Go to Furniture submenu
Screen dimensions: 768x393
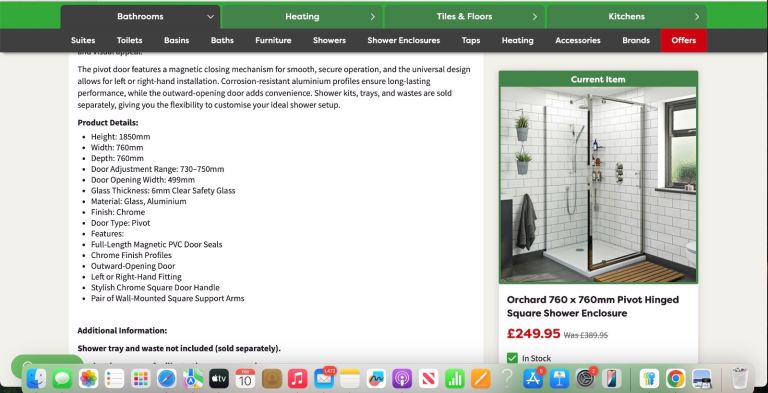tap(273, 40)
